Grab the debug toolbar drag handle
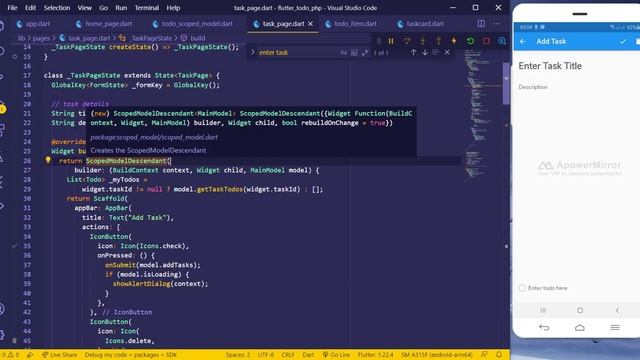This screenshot has height=360, width=640. coord(379,41)
